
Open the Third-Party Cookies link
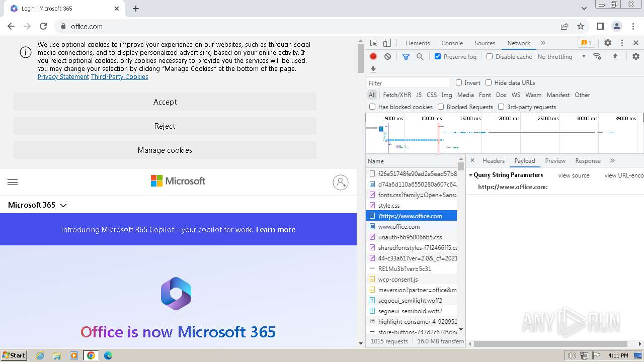pos(120,77)
